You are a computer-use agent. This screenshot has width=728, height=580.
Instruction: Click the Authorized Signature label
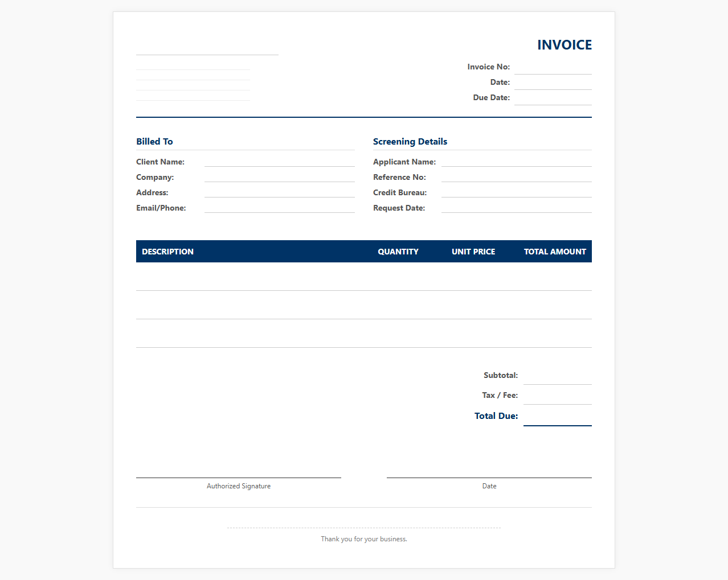239,486
